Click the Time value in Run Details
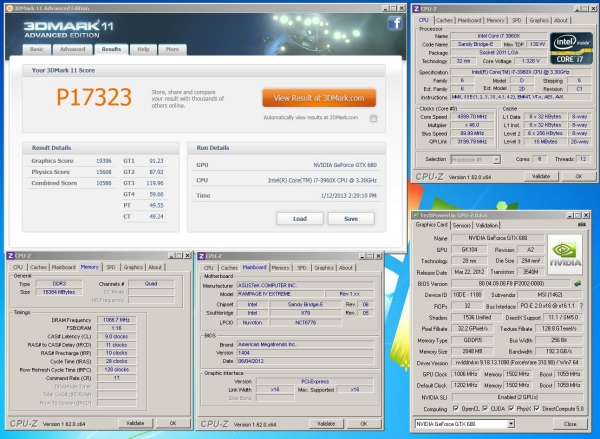This screenshot has height=439, width=600. click(349, 196)
